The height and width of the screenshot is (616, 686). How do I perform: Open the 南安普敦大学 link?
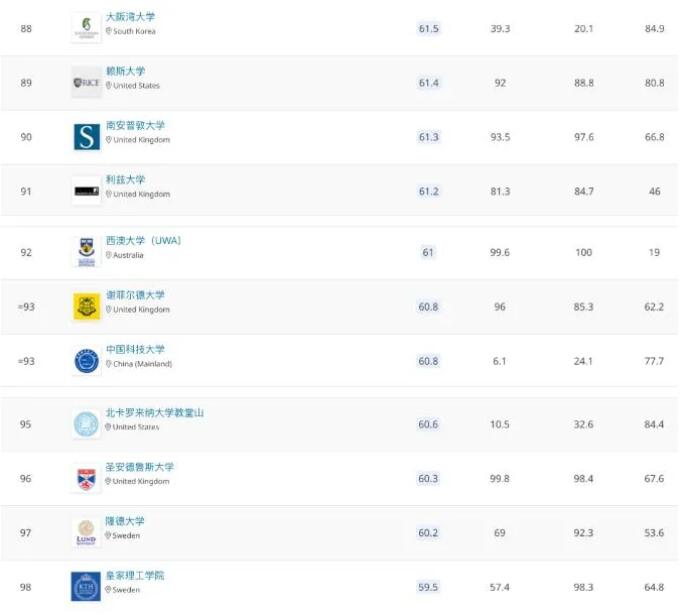pyautogui.click(x=135, y=126)
